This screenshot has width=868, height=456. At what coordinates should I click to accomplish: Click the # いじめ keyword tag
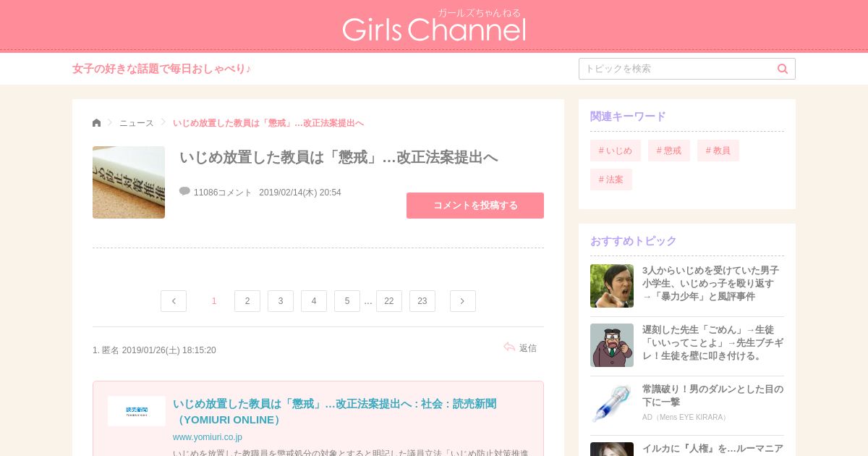click(616, 151)
